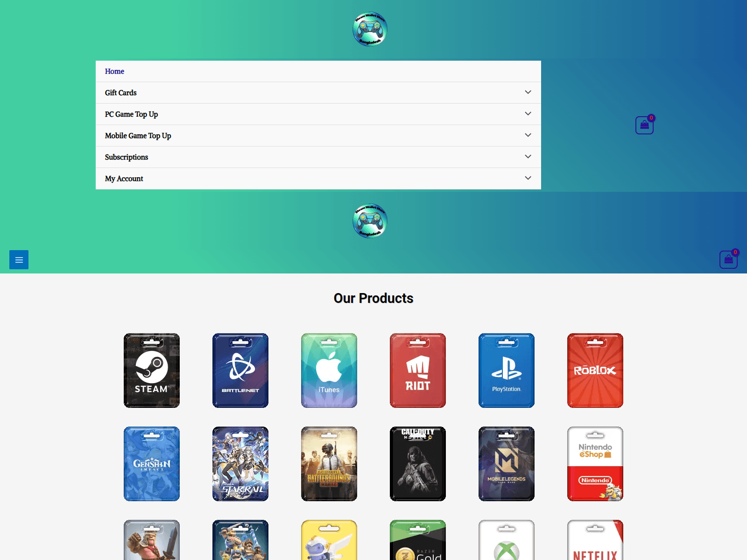Open the Clash of Clans barbarian card
Viewport: 747px width, 560px height.
coord(152,540)
